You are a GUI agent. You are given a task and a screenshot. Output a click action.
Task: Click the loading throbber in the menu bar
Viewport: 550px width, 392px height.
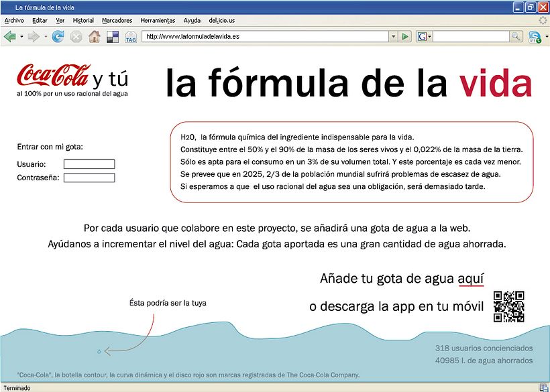(543, 20)
